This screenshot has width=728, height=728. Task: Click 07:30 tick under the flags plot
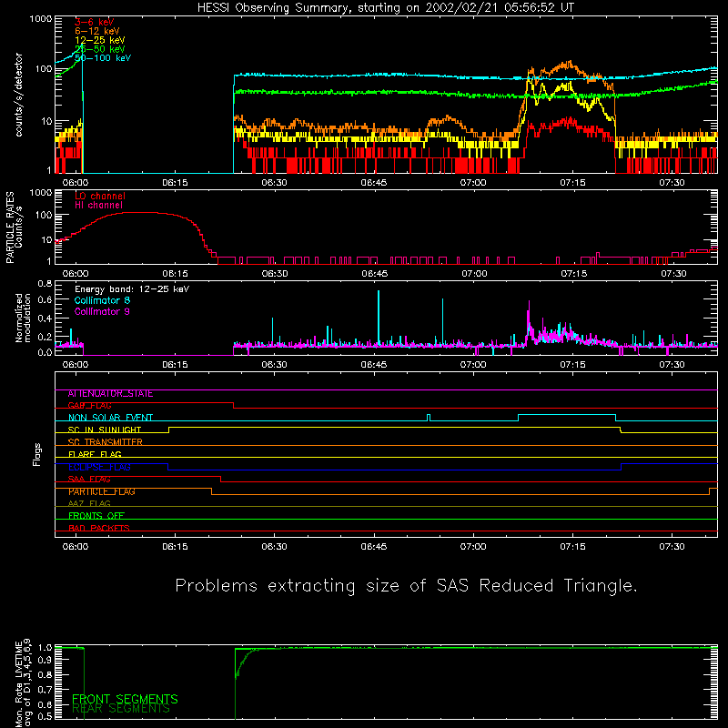pyautogui.click(x=672, y=547)
